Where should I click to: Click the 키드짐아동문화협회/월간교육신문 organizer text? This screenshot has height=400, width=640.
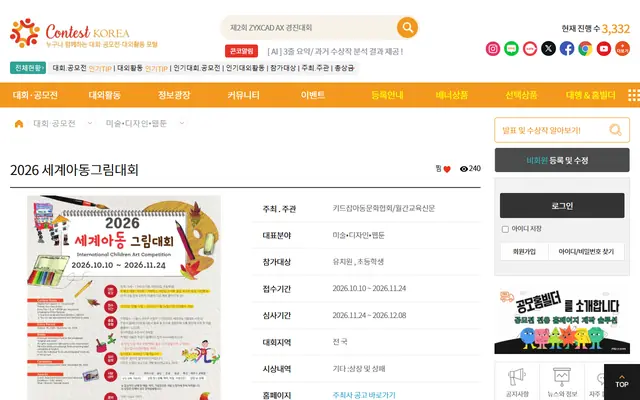point(384,208)
